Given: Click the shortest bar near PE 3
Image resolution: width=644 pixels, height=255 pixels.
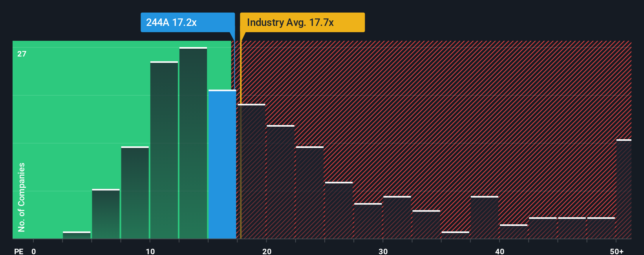Looking at the screenshot, I should pyautogui.click(x=77, y=235).
